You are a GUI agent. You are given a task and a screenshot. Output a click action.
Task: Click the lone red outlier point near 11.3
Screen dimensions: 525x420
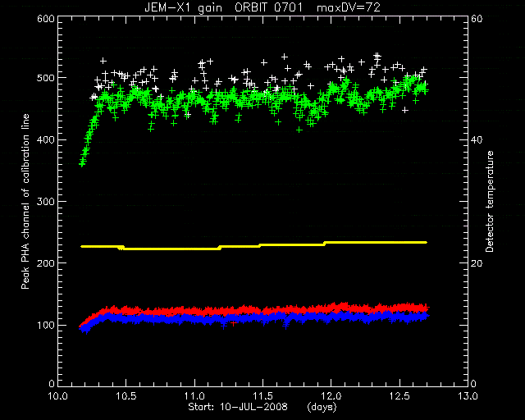(x=234, y=323)
